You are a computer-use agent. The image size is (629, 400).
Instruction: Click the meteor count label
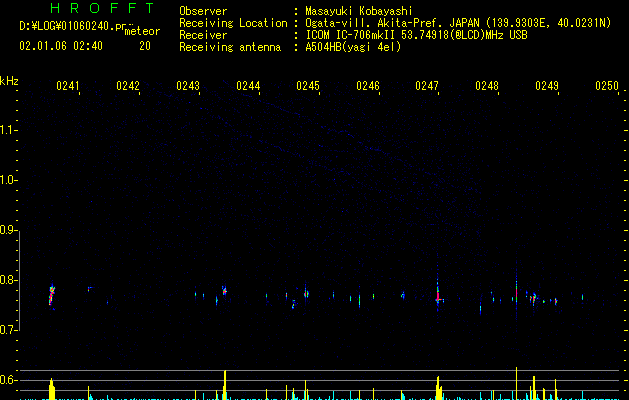[142, 31]
